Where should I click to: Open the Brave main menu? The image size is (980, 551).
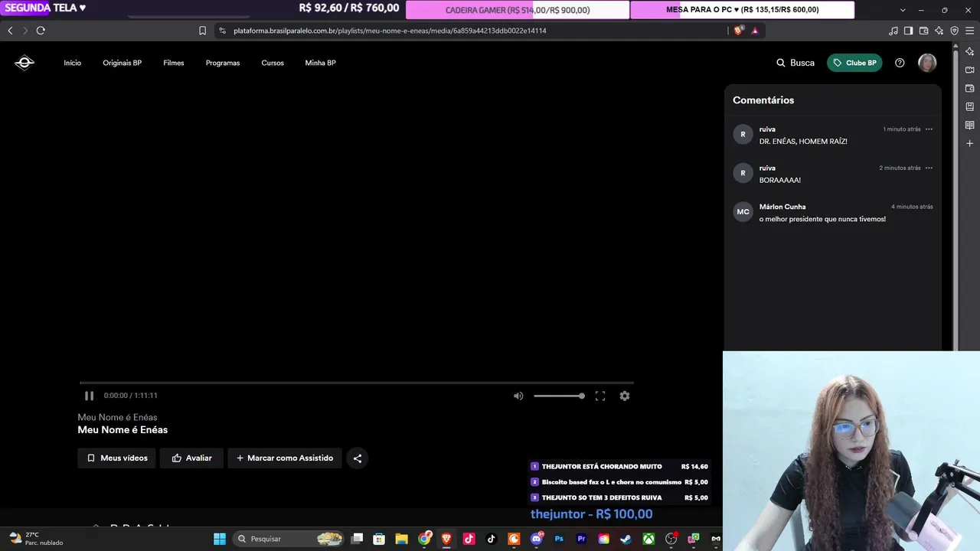[x=969, y=31]
